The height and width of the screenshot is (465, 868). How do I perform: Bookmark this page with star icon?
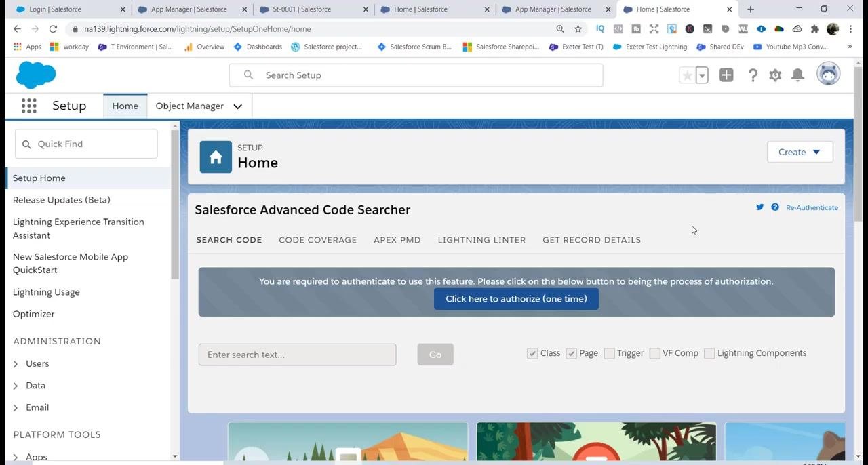click(x=578, y=29)
